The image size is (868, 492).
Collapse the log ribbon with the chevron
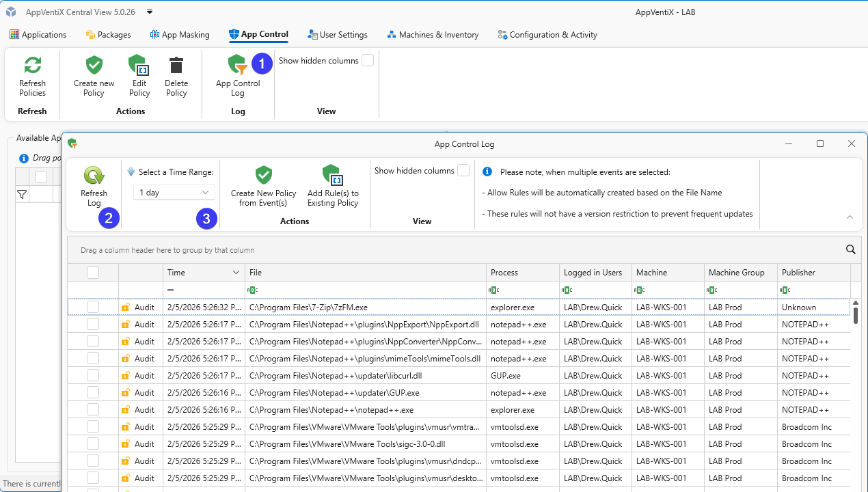[x=850, y=217]
